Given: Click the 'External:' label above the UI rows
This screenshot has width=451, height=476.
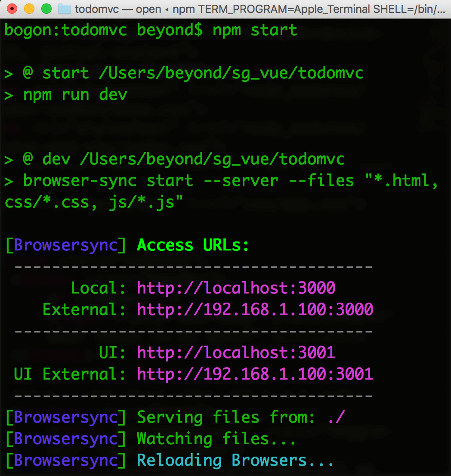Looking at the screenshot, I should (84, 309).
